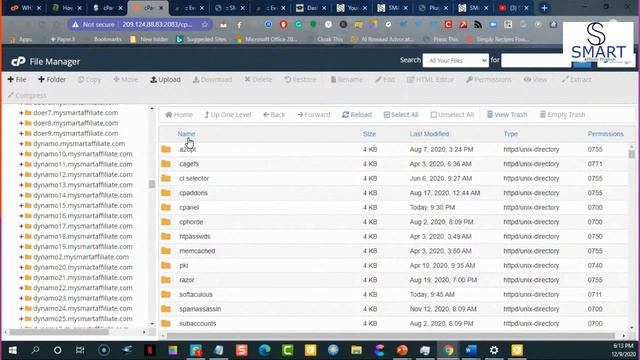Go to Home directory
Viewport: 640px width, 360px height.
(x=179, y=115)
